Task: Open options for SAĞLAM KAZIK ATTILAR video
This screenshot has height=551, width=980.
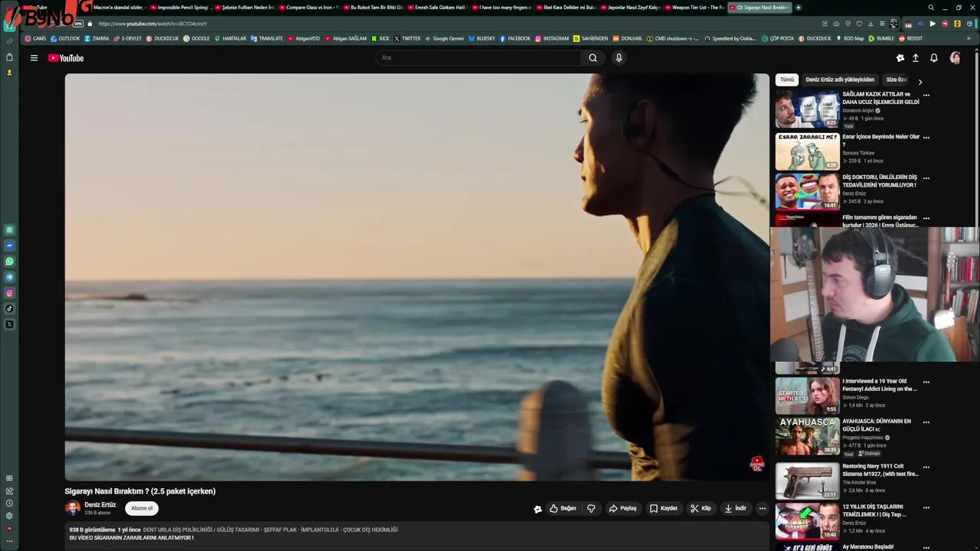Action: coord(926,96)
